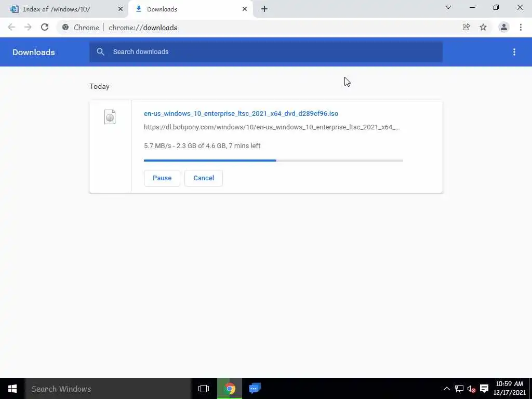Open the Action Center notifications icon
Viewport: 532px width, 399px height.
[484, 389]
